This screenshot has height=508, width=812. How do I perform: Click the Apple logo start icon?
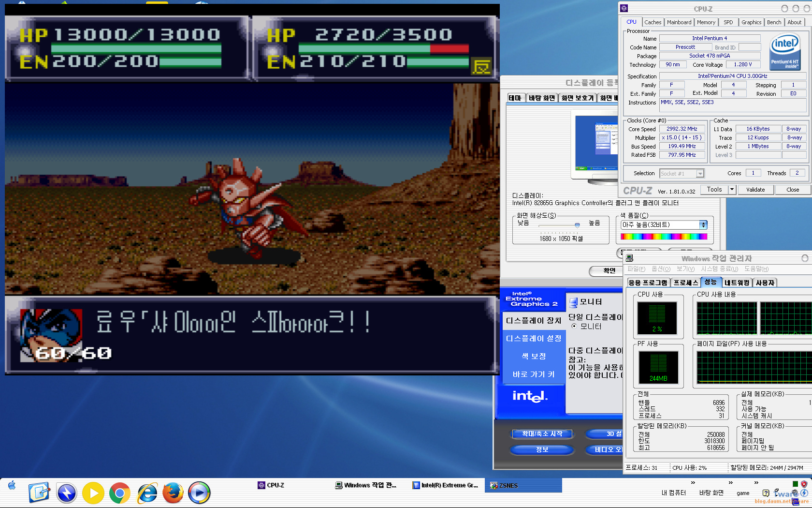pyautogui.click(x=12, y=485)
